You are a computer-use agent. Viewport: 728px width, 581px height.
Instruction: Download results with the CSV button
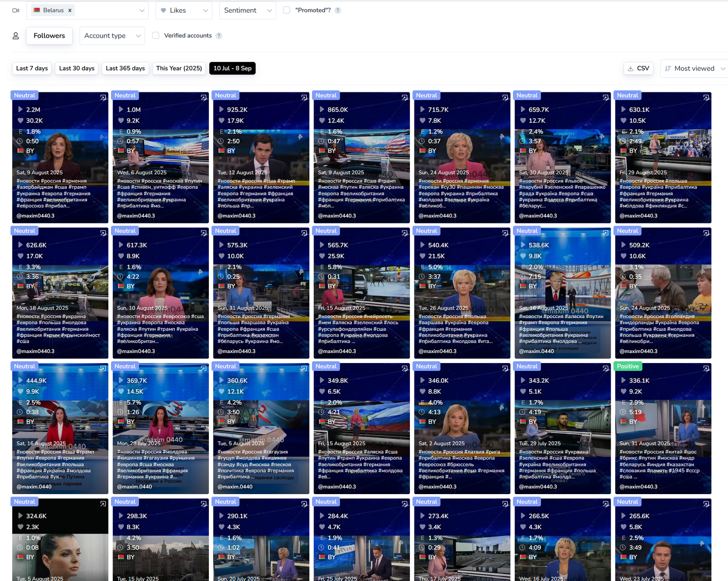coord(638,68)
